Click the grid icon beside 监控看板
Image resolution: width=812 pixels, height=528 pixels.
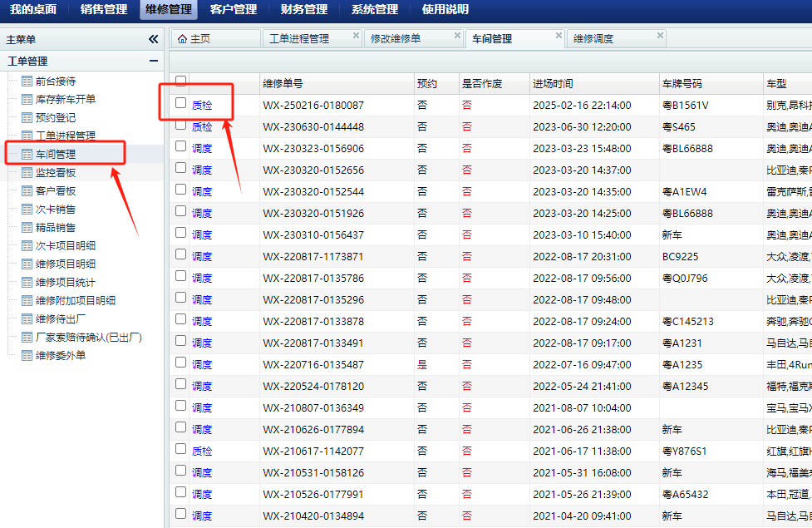[27, 173]
